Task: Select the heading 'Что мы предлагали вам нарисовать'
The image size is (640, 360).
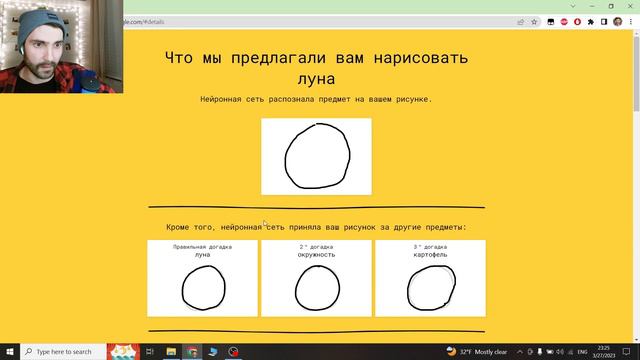Action: click(316, 58)
